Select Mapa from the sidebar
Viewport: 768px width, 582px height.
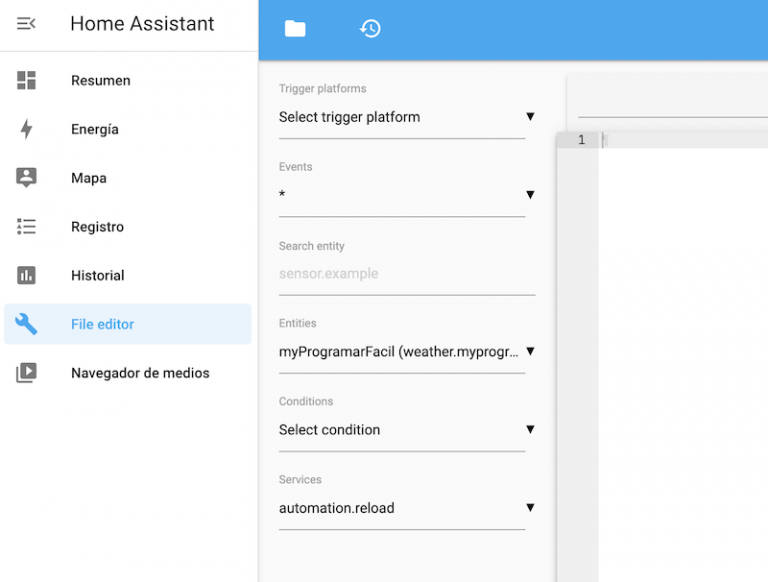[x=128, y=178]
